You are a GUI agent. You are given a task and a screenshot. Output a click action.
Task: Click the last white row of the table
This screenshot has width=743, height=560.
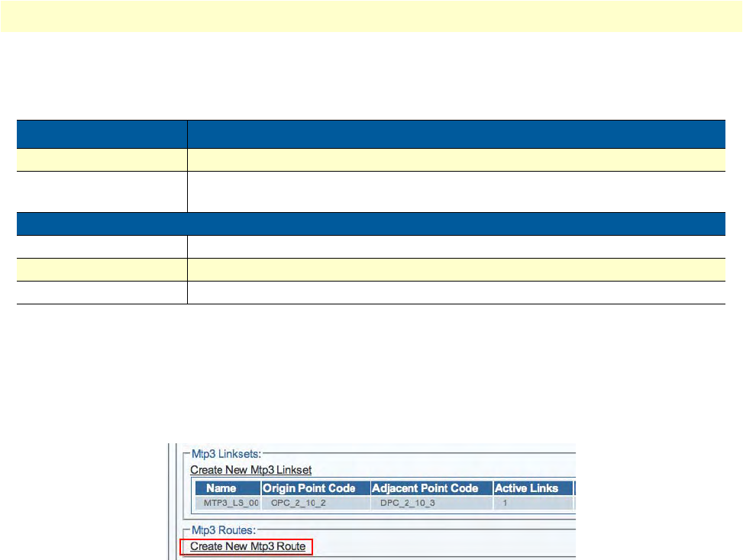pyautogui.click(x=371, y=292)
